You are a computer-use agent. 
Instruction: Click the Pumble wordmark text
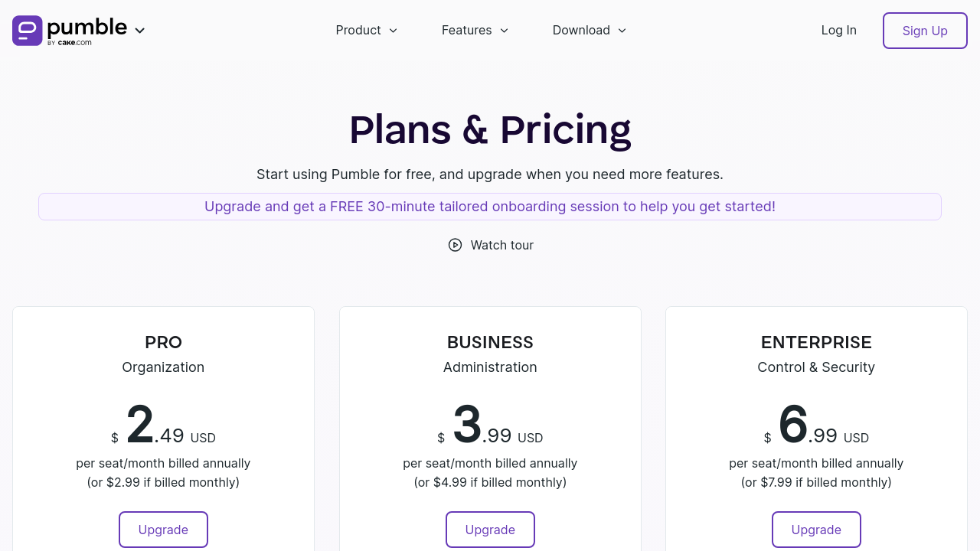point(87,28)
